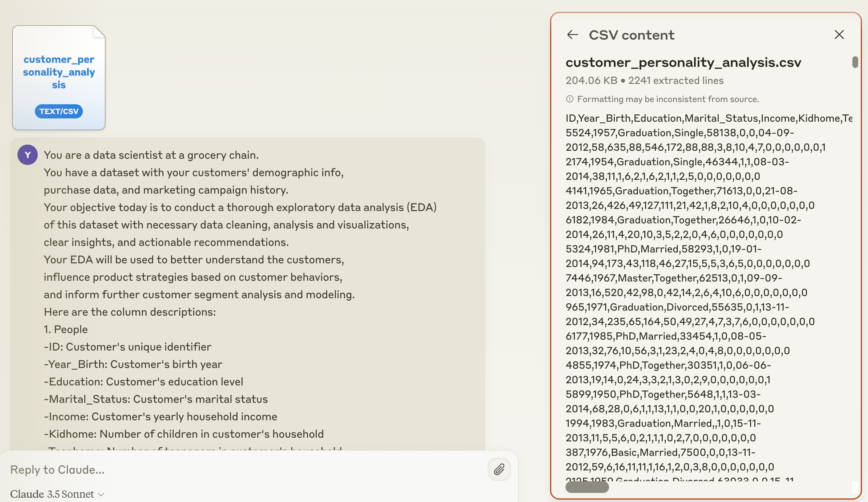Click the '1. People' line in the message

(66, 329)
